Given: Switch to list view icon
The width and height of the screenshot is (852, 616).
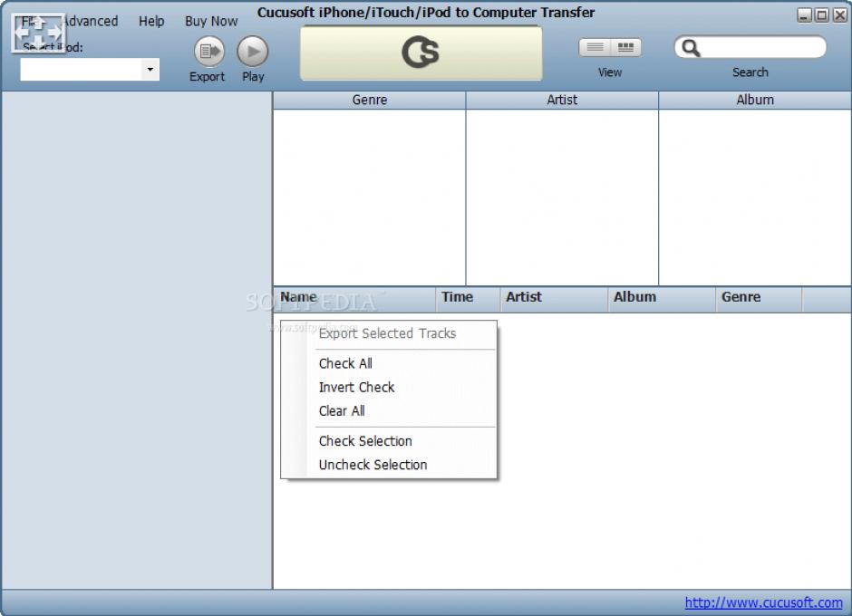Looking at the screenshot, I should pyautogui.click(x=595, y=47).
